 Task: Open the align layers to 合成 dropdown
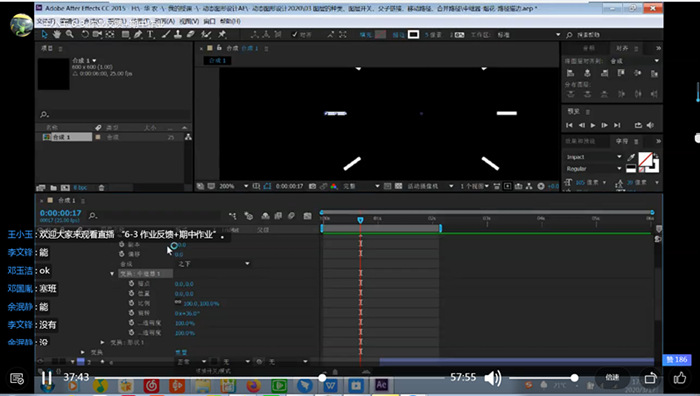pos(634,61)
